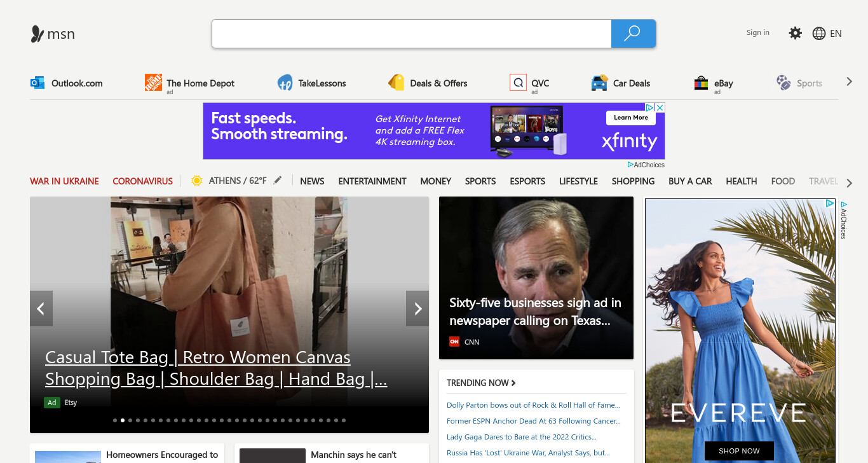868x463 pixels.
Task: Open WAR IN UKRAINE link
Action: [64, 181]
